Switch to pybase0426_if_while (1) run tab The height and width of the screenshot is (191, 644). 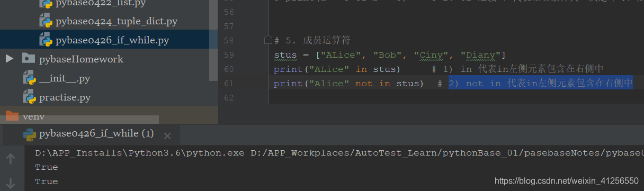96,133
